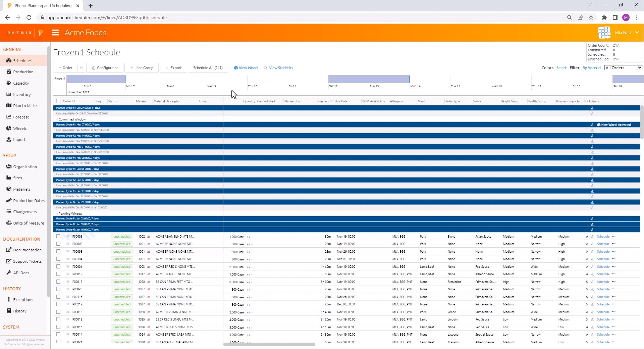Image resolution: width=644 pixels, height=349 pixels.
Task: Click the edit pencil icon for order P00003
Action: coord(592,237)
